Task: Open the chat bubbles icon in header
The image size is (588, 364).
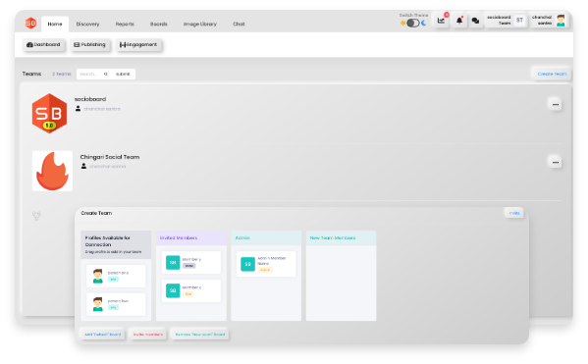Action: pyautogui.click(x=475, y=21)
